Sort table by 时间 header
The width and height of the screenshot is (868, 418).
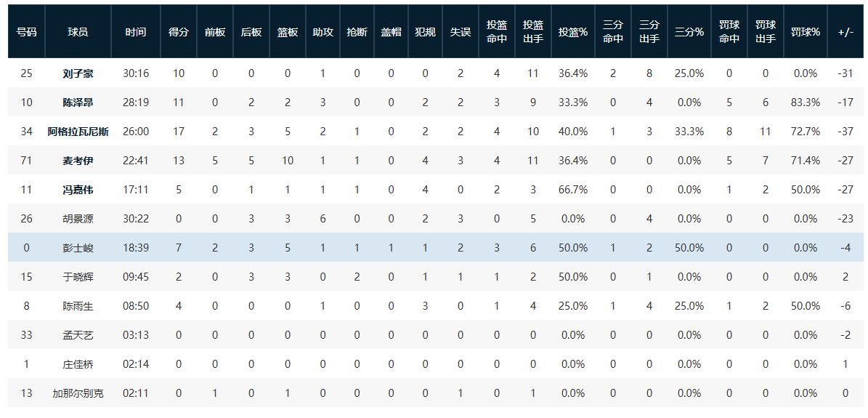click(136, 32)
